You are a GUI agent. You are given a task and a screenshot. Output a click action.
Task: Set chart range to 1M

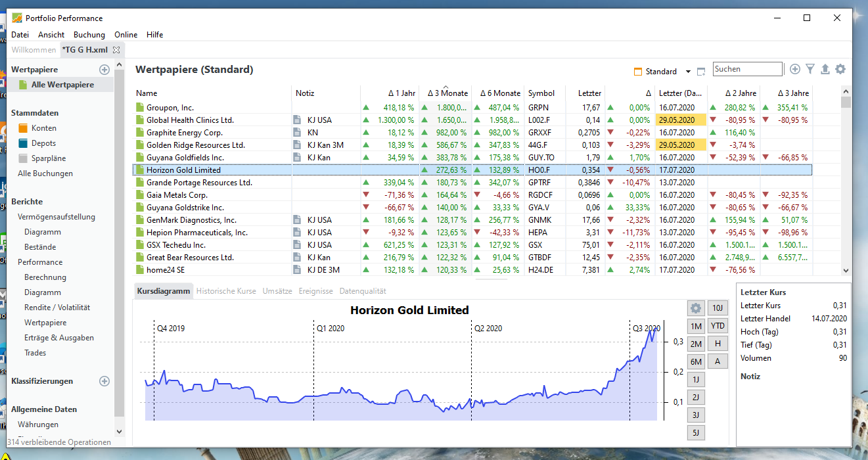click(x=696, y=326)
